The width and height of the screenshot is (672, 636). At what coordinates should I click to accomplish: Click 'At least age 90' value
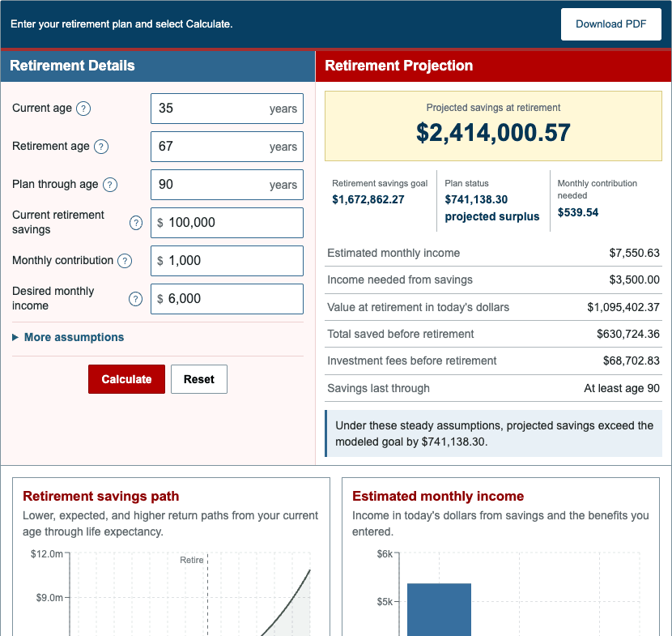tap(622, 388)
